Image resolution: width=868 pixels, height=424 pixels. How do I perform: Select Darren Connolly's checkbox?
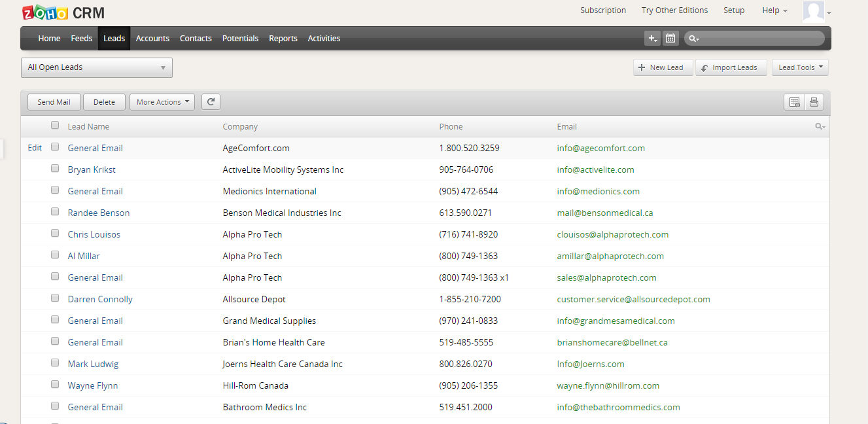point(55,298)
